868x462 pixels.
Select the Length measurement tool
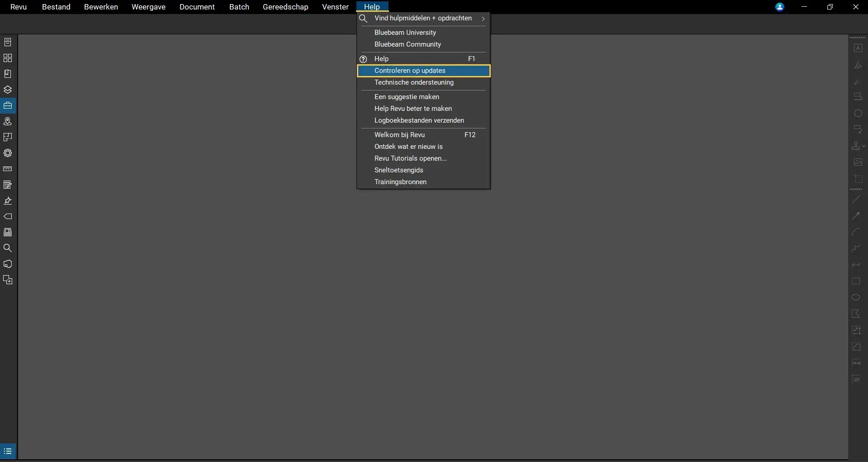point(856,363)
